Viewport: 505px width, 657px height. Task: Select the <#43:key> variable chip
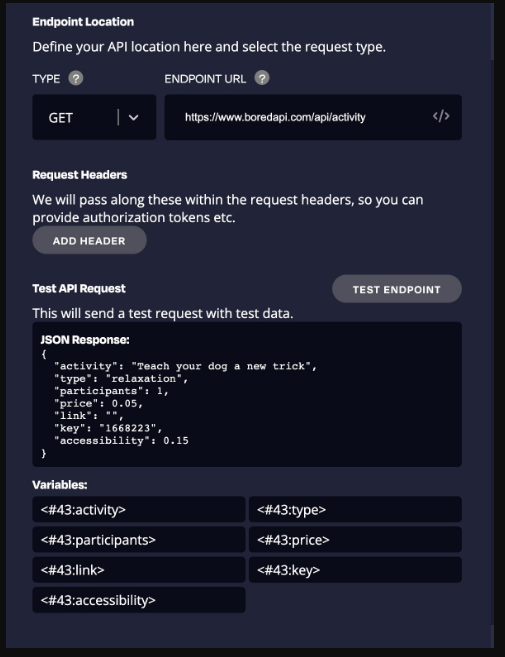tap(355, 570)
